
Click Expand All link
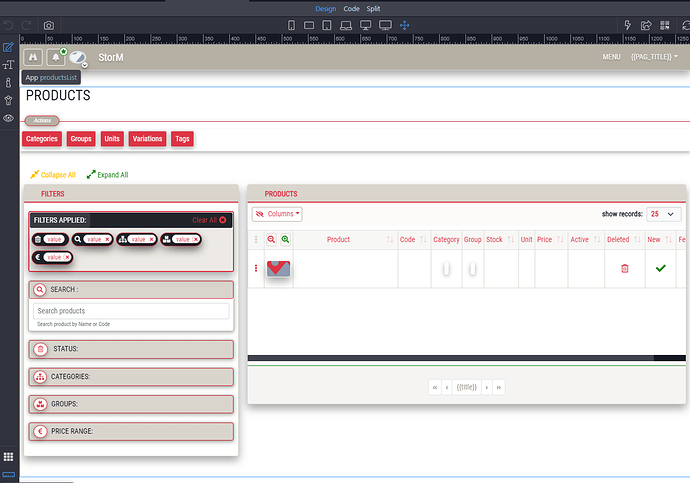[107, 175]
